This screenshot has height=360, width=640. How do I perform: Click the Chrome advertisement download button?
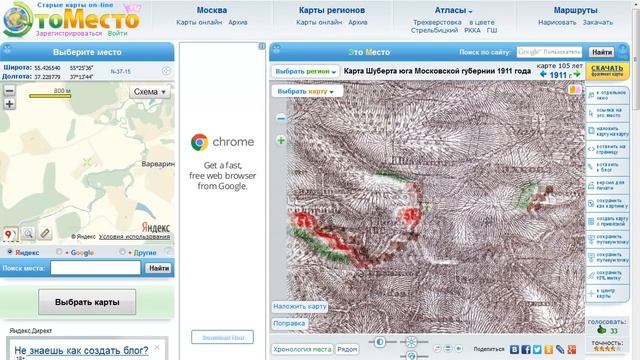[x=222, y=338]
